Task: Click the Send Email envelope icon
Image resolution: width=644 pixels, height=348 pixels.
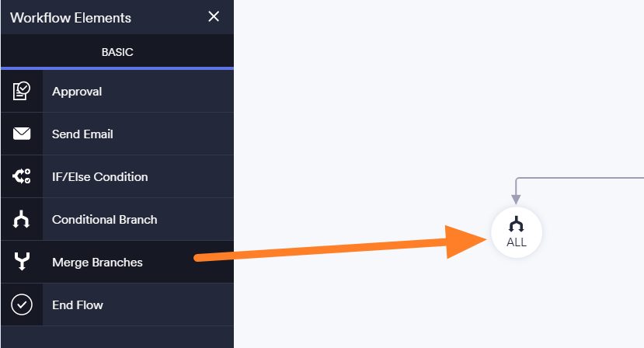Action: (21, 134)
